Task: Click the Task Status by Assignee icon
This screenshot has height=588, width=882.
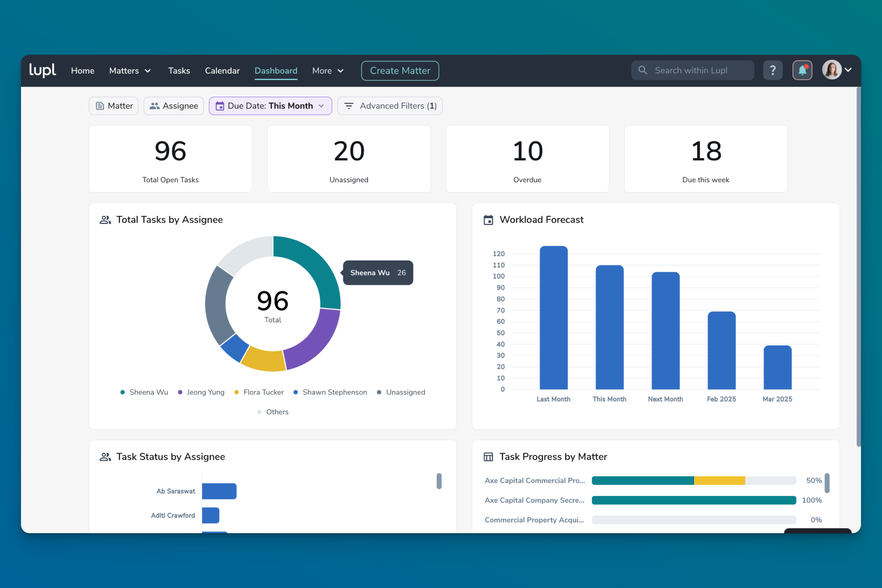Action: (105, 457)
